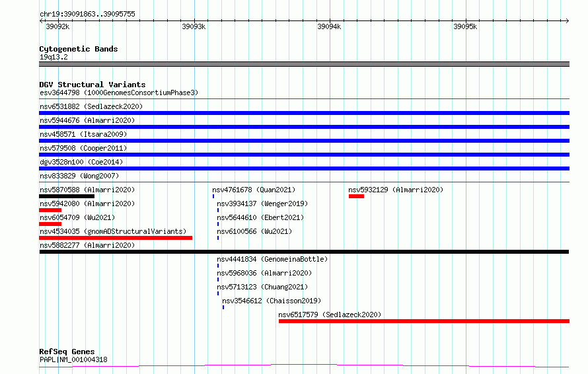Select the 19q13.2 cytogenetic band label
This screenshot has width=588, height=374.
tap(54, 57)
